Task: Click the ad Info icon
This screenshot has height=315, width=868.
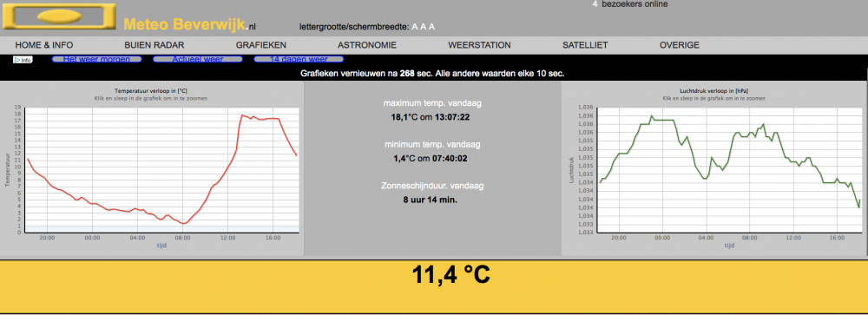Action: pos(23,60)
